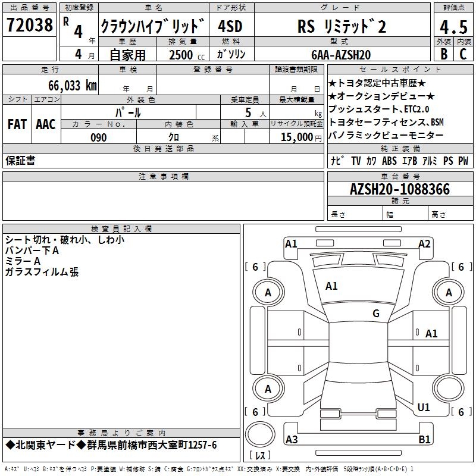The height and width of the screenshot is (476, 476).
Task: Click B1 mark on rear-right bumper
Action: pos(424,439)
